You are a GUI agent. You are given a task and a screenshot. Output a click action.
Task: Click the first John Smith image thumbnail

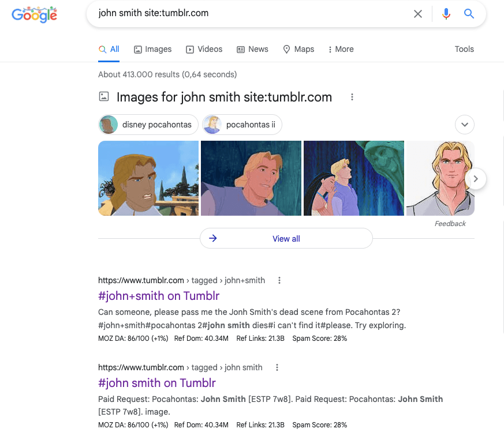click(x=148, y=178)
